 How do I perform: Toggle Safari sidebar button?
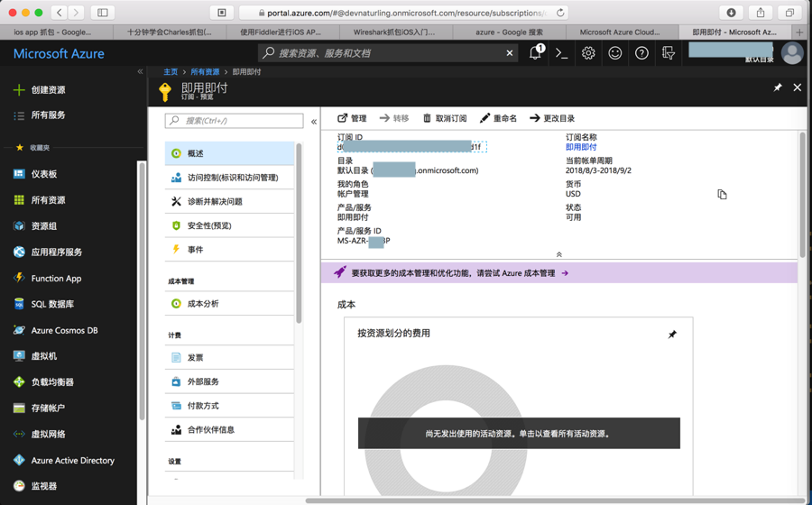(x=103, y=13)
